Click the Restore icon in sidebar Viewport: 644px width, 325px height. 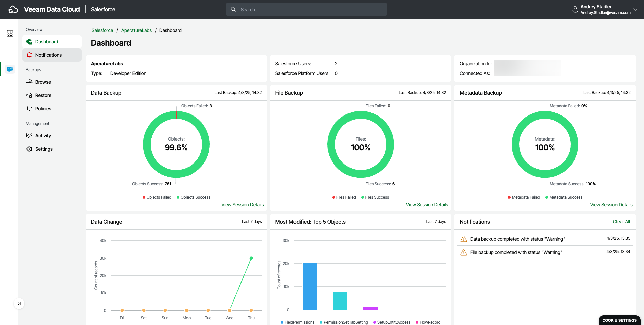pyautogui.click(x=30, y=95)
